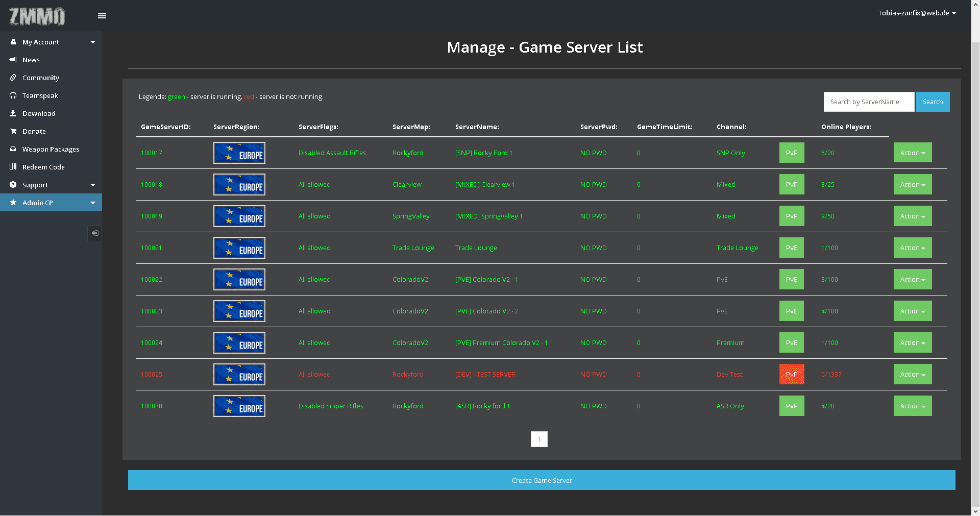
Task: Open Action dropdown for [MIXED] Clearview 1
Action: (x=913, y=184)
